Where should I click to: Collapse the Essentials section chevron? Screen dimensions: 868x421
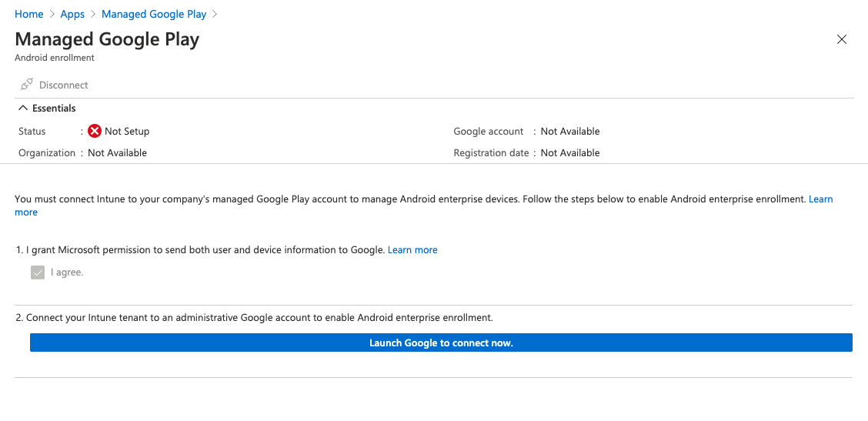23,109
